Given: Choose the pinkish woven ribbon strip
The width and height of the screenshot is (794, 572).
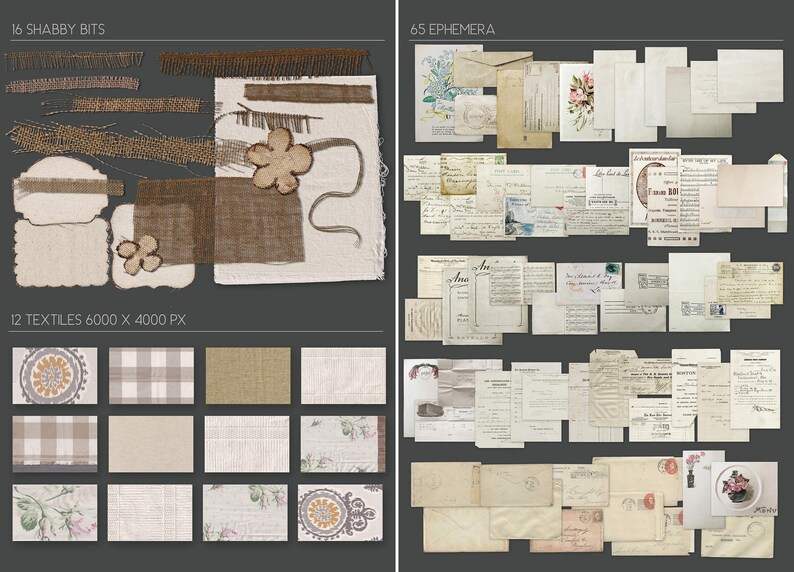Looking at the screenshot, I should click(x=72, y=84).
